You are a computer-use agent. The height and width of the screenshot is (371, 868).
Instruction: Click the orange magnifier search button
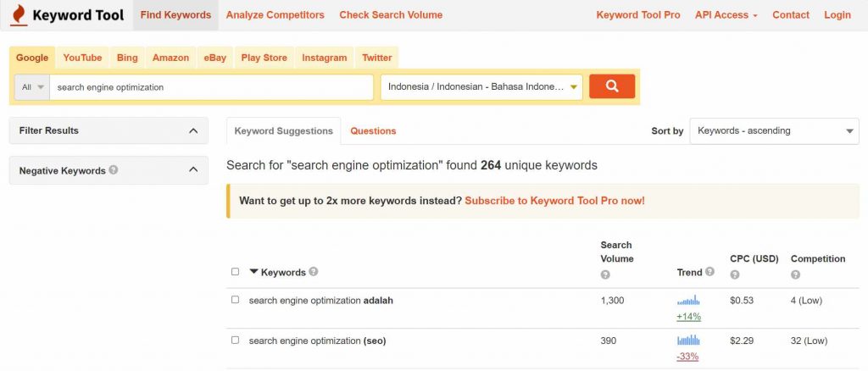(612, 86)
